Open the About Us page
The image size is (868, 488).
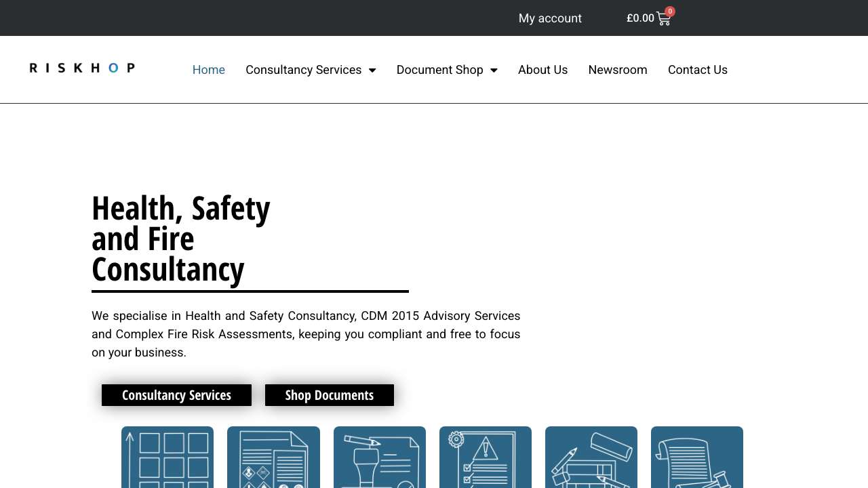(x=542, y=70)
